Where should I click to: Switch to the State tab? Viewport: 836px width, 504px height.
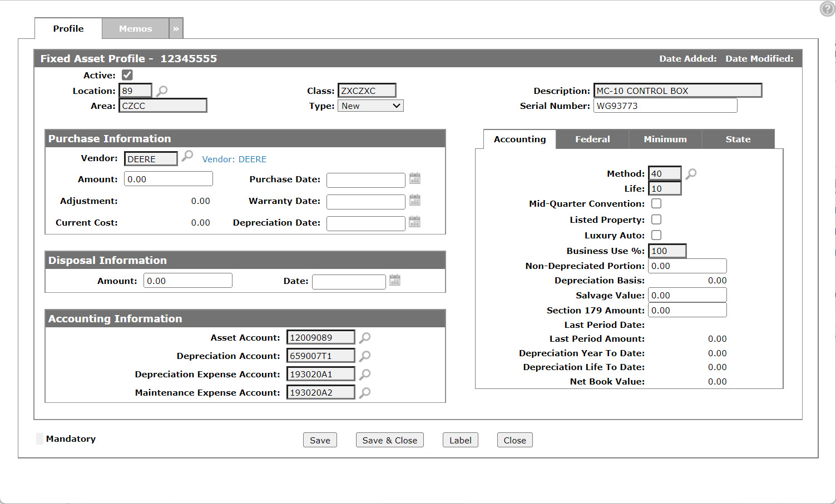[738, 139]
